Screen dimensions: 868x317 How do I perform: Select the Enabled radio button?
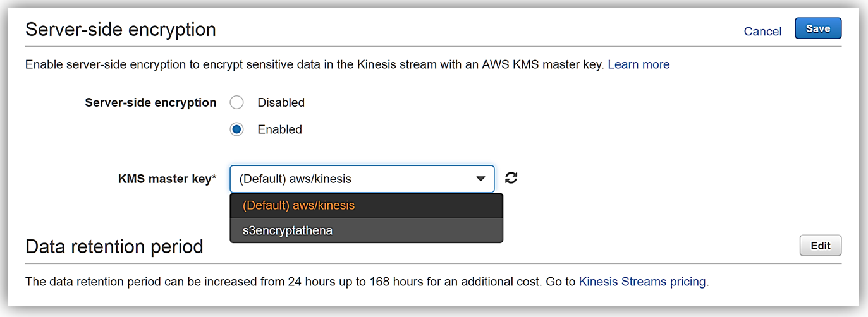point(236,129)
